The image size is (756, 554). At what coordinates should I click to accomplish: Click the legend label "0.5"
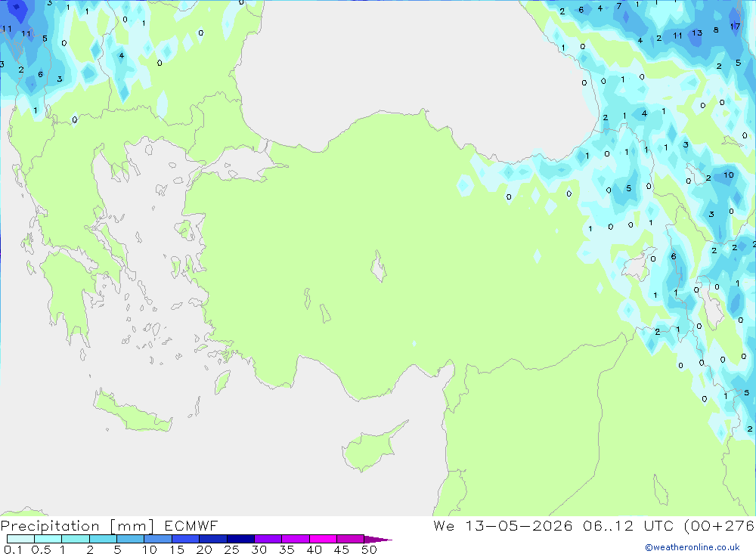[41, 549]
